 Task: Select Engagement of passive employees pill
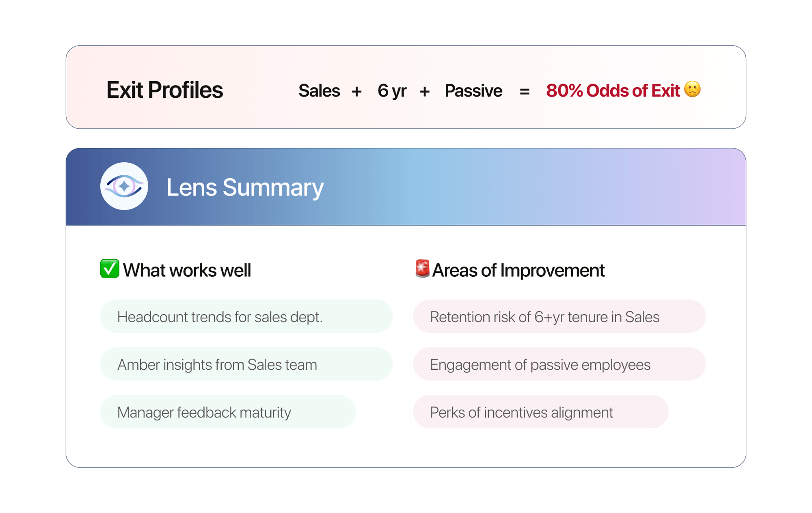pyautogui.click(x=559, y=364)
